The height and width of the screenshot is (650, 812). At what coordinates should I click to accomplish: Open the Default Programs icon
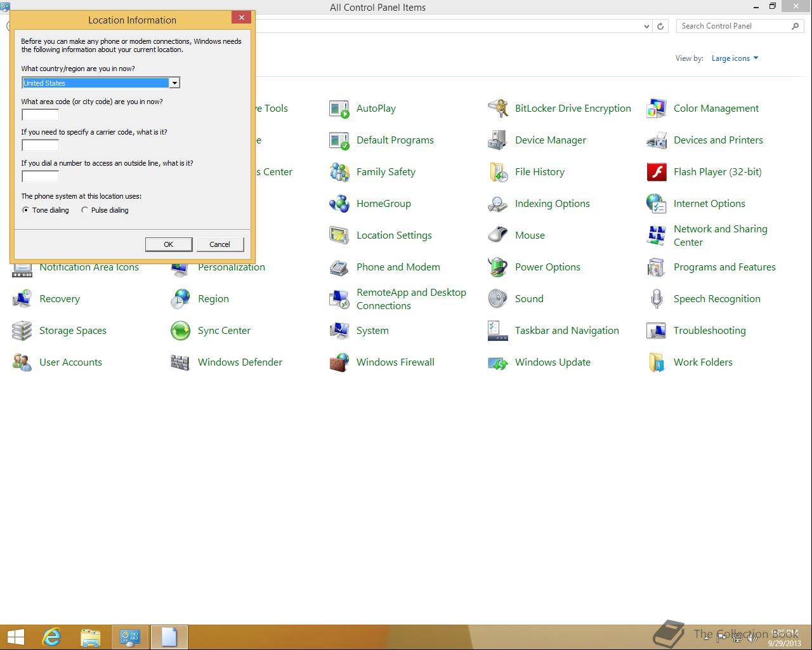pos(339,140)
